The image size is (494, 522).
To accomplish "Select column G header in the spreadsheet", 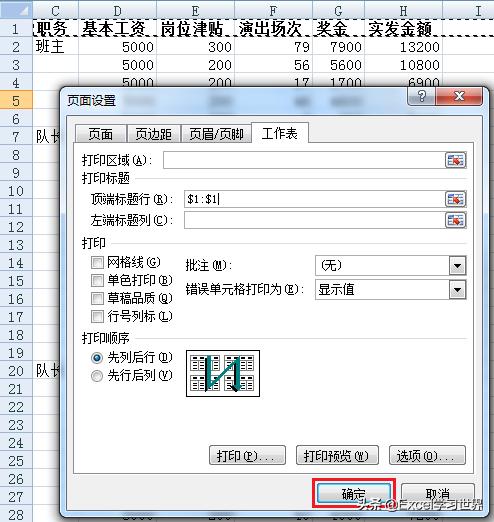I will 338,11.
